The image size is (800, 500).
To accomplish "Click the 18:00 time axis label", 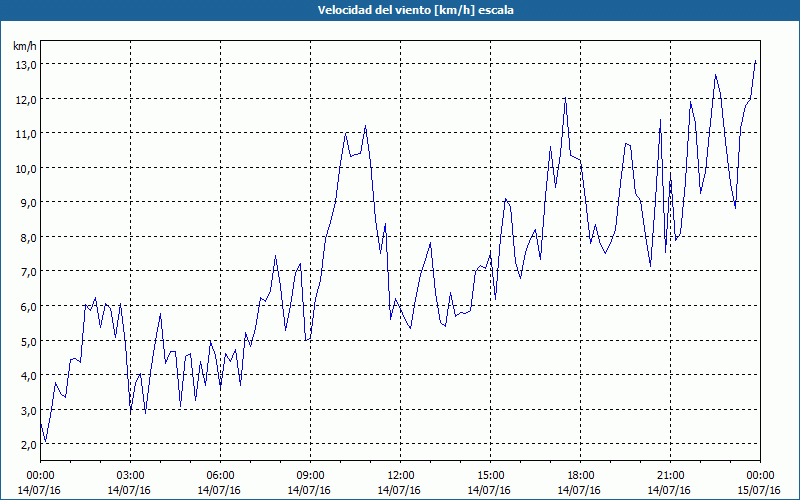I will (x=580, y=476).
